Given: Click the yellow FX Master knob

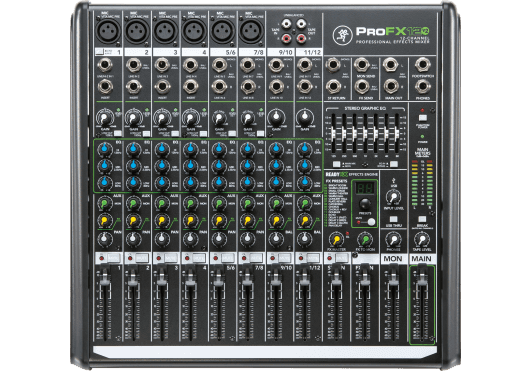Looking at the screenshot, I should 336,240.
